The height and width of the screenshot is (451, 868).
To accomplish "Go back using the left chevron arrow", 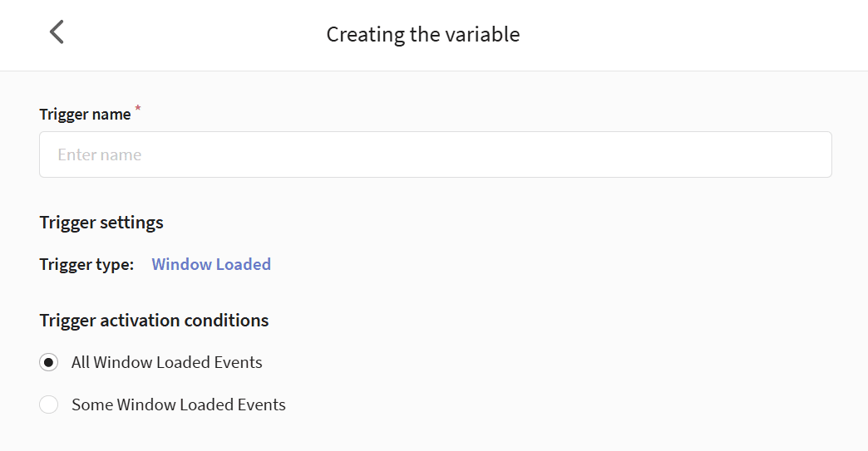I will point(57,32).
